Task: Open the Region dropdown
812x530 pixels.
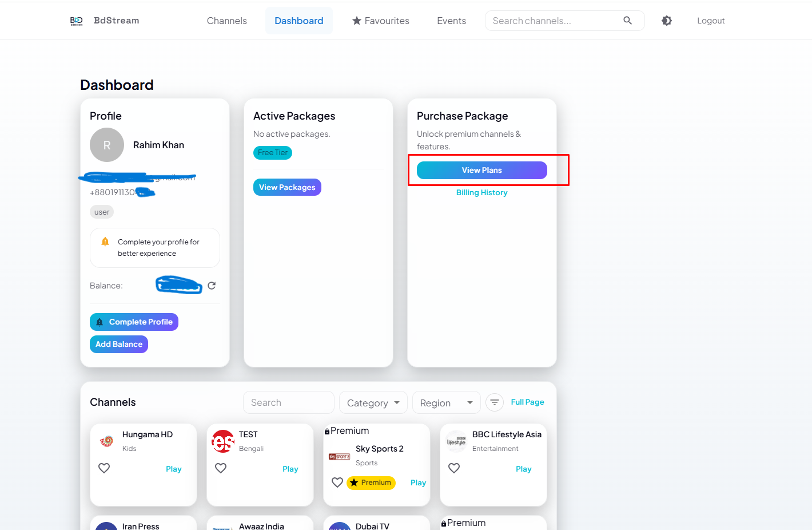Action: tap(446, 403)
